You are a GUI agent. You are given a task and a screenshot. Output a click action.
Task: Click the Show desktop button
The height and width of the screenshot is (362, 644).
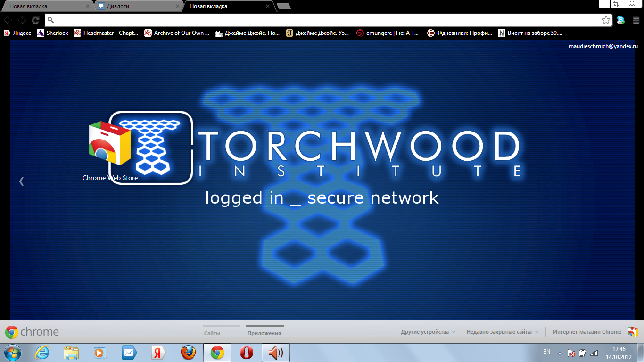641,353
